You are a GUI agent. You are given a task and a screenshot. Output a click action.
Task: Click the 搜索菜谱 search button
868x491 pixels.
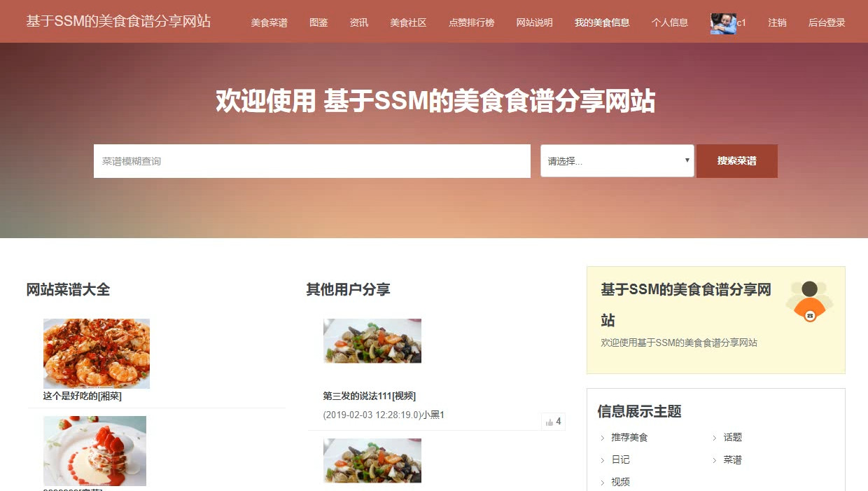[737, 161]
